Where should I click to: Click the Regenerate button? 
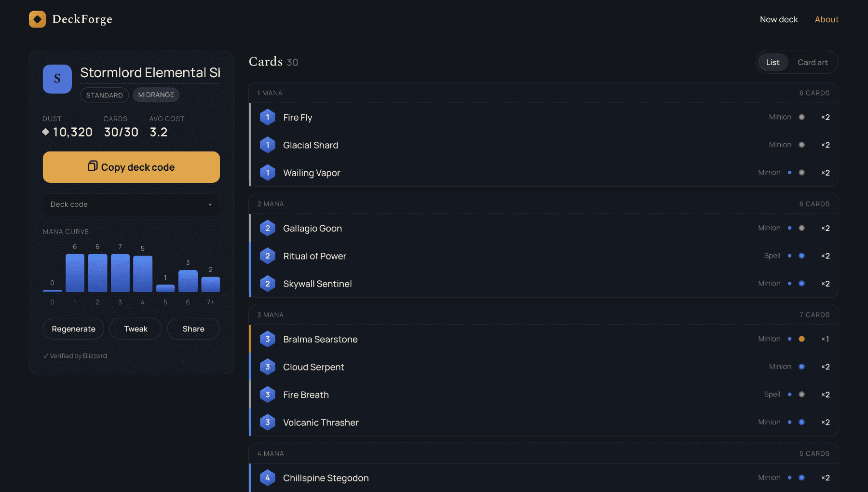73,329
